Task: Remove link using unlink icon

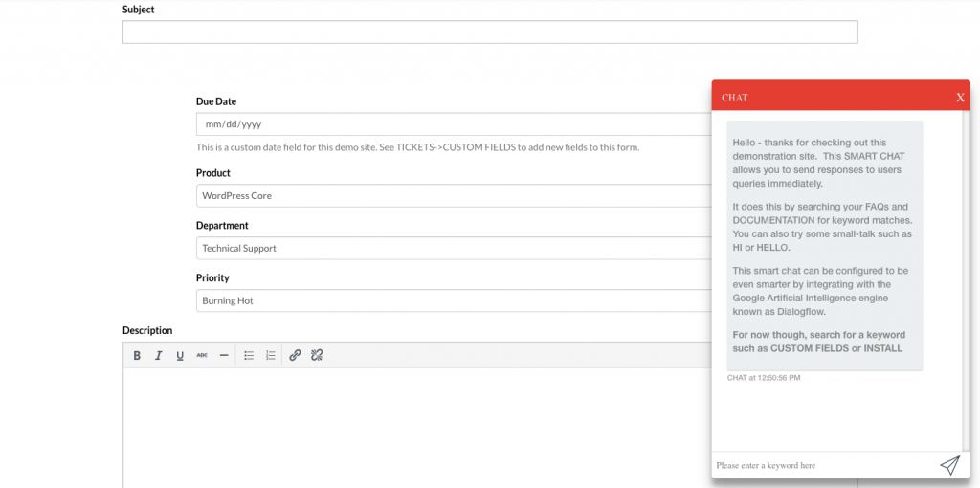Action: (x=317, y=356)
